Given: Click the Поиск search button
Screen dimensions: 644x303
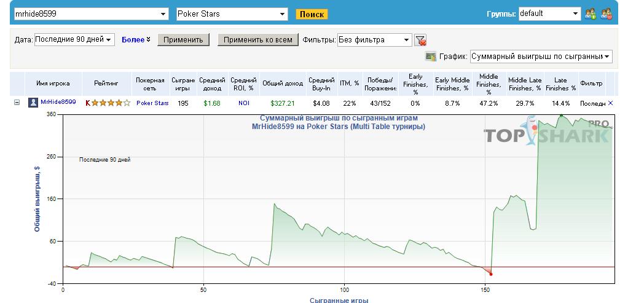Looking at the screenshot, I should point(312,14).
